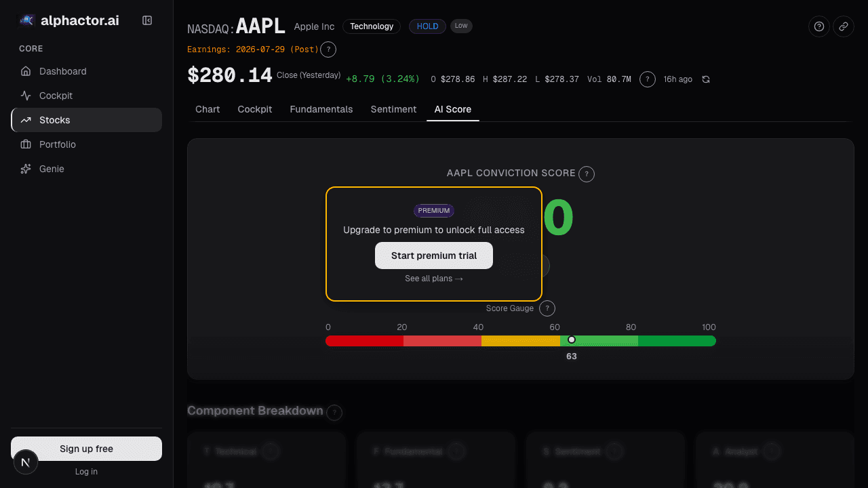Open the Sentiment tab
868x488 pixels.
(393, 109)
